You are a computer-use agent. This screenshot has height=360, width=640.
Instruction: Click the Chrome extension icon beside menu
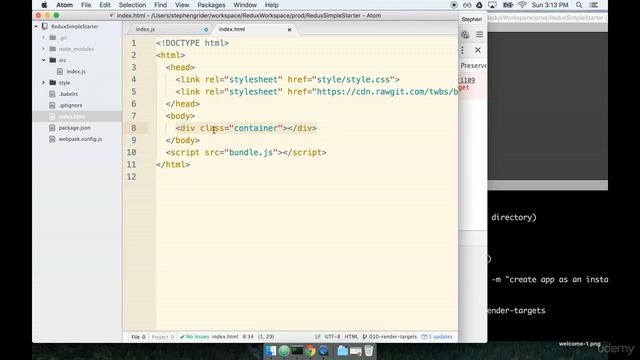(x=465, y=35)
